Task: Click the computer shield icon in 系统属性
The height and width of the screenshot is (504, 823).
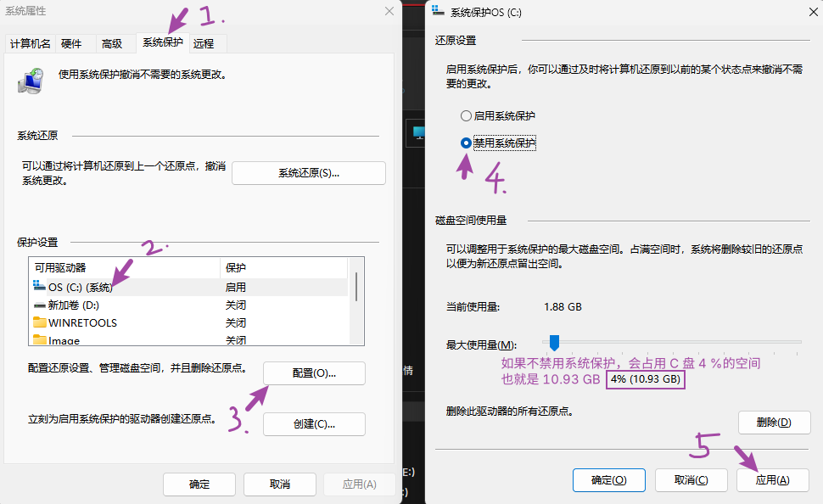Action: [x=31, y=81]
